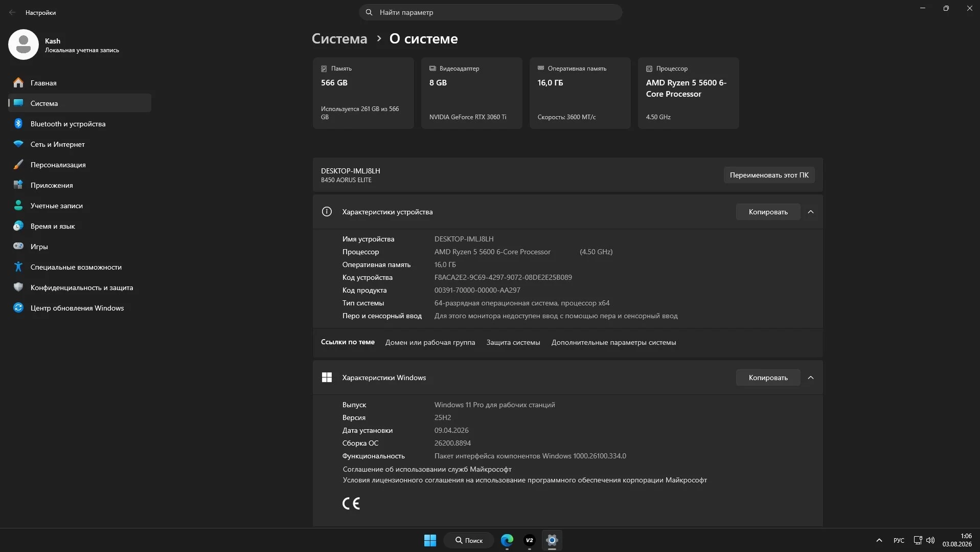Click B450 AORUS ELITE model text
Screen dimensions: 980x552
[x=346, y=180]
